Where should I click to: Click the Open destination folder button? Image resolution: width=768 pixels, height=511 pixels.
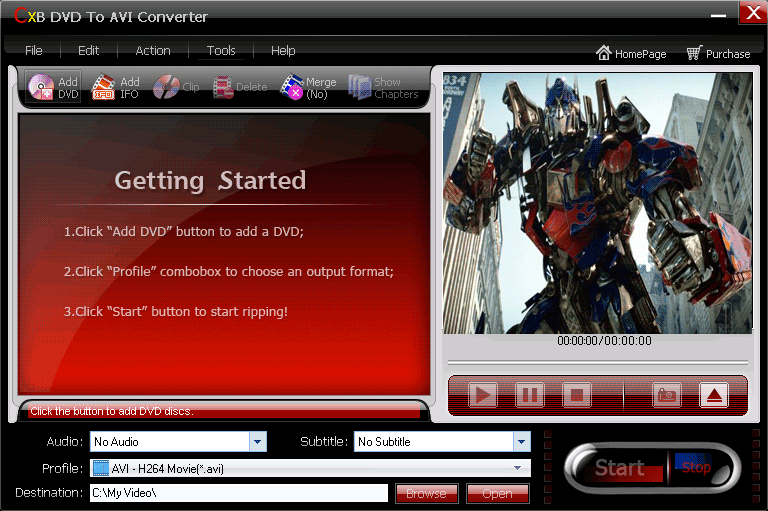click(x=498, y=493)
